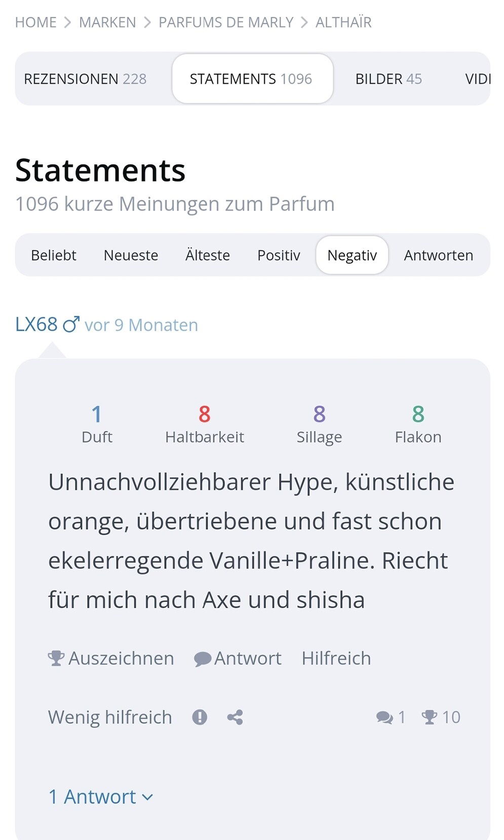Screen dimensions: 504x840
Task: Open LX68 user profile
Action: (36, 324)
